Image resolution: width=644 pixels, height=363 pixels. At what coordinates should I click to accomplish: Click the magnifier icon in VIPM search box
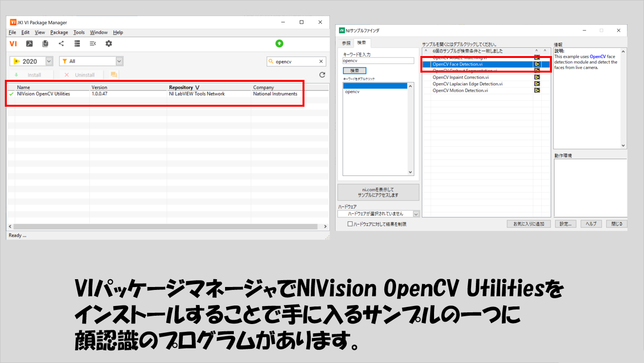271,61
